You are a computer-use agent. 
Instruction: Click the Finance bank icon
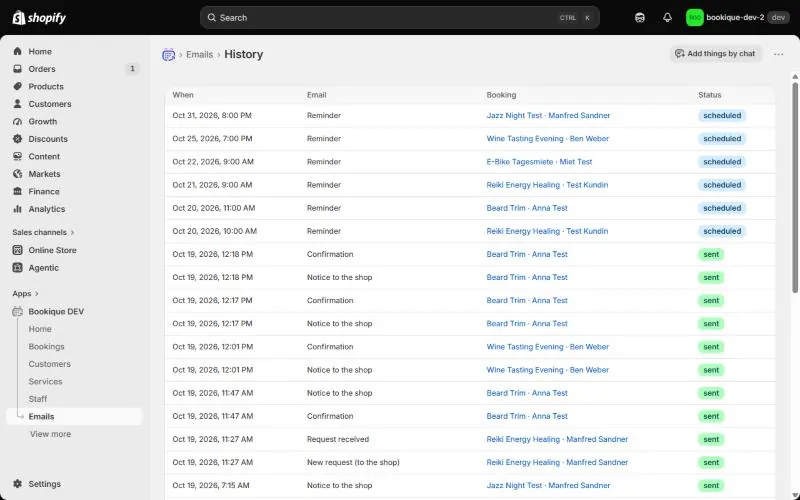[x=17, y=191]
